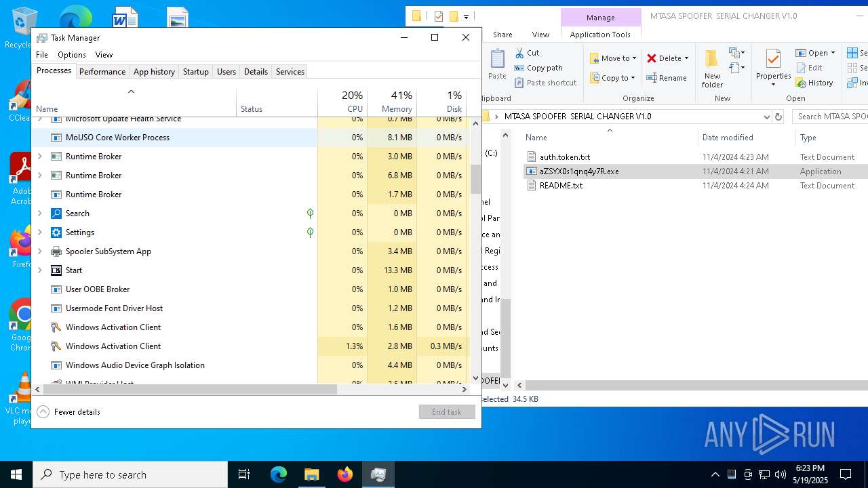
Task: Switch to Services tab
Action: [290, 72]
